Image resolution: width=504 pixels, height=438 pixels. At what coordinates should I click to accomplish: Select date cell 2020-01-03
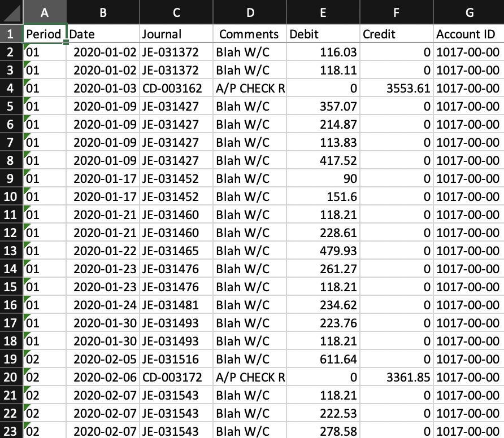point(103,88)
